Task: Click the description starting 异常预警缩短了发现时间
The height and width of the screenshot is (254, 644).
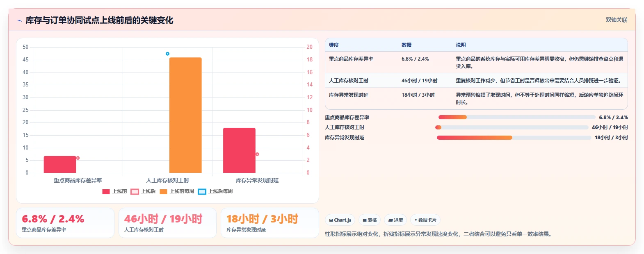Action: 539,99
